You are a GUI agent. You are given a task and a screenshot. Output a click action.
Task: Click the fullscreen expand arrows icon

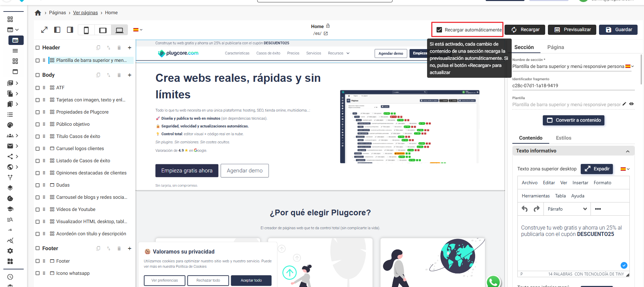click(x=44, y=30)
